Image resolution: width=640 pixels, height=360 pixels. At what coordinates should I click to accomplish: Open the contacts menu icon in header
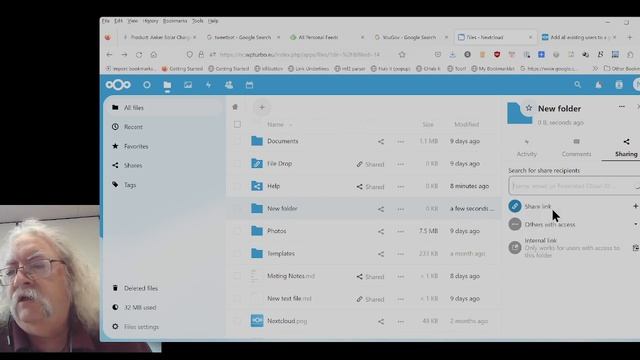pos(619,85)
